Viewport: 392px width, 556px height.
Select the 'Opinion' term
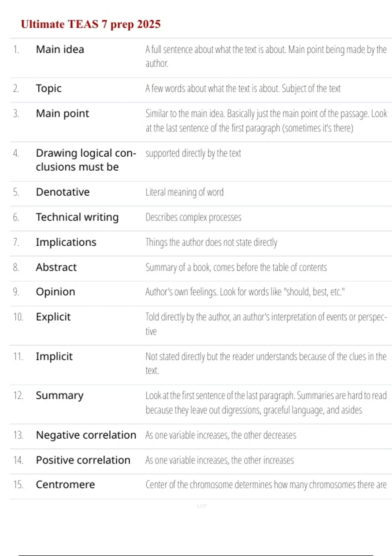point(56,292)
